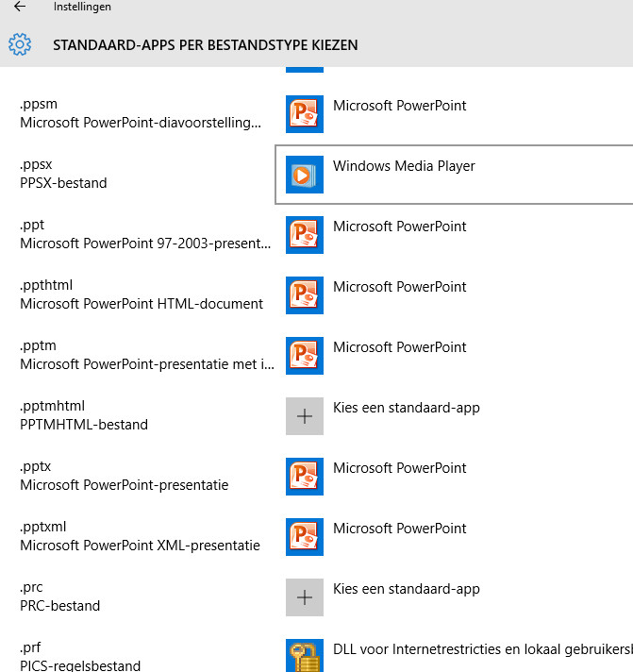Click 'Microsoft PowerPoint HTML-document' text

click(x=142, y=304)
